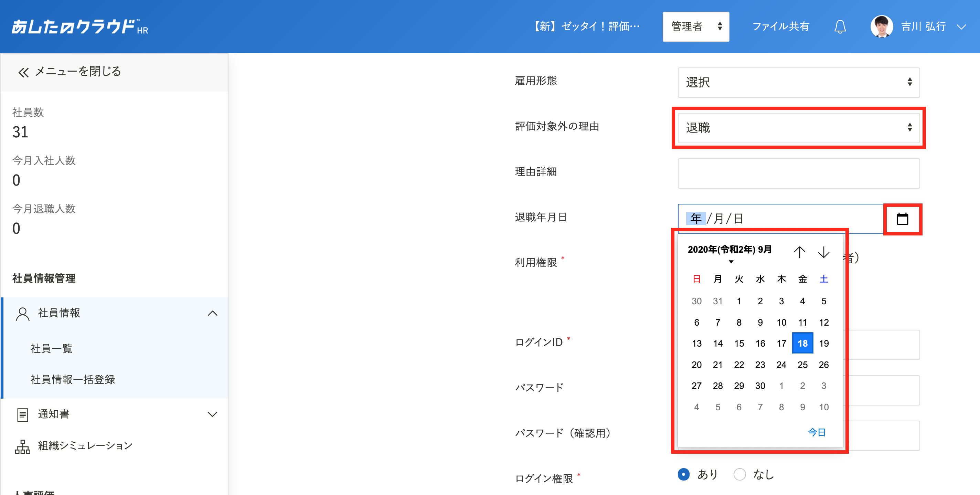Click the 吉川 弘行 user name

(x=923, y=27)
